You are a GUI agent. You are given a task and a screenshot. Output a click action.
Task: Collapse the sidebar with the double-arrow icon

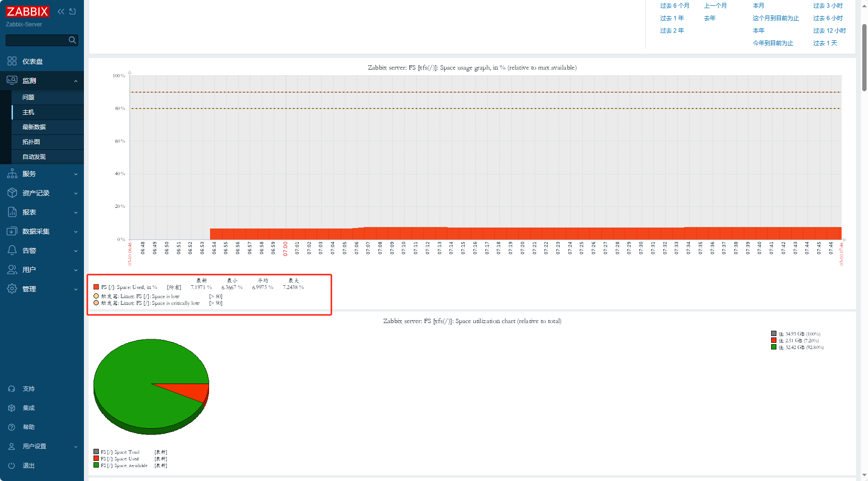click(x=61, y=12)
